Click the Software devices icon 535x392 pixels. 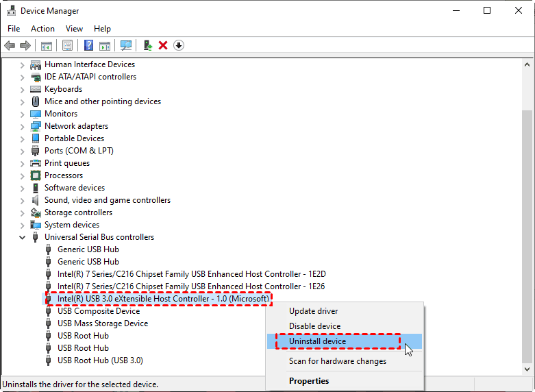pyautogui.click(x=36, y=188)
